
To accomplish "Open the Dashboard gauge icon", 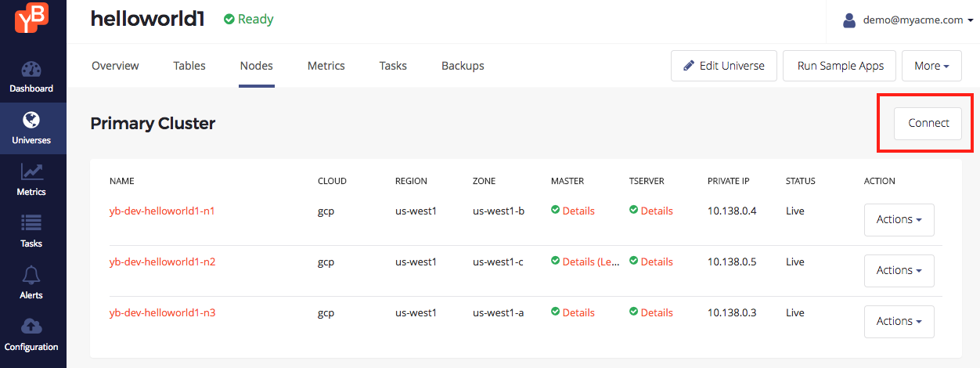I will pos(31,69).
